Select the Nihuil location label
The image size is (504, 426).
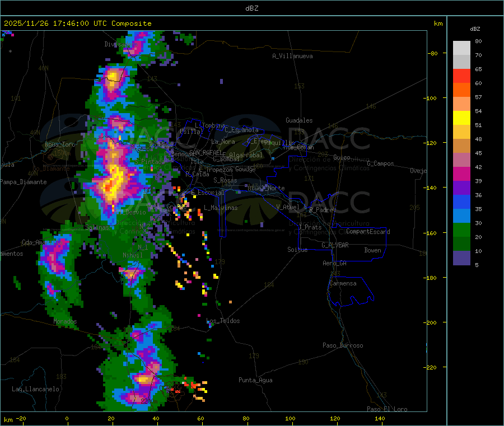tap(132, 255)
